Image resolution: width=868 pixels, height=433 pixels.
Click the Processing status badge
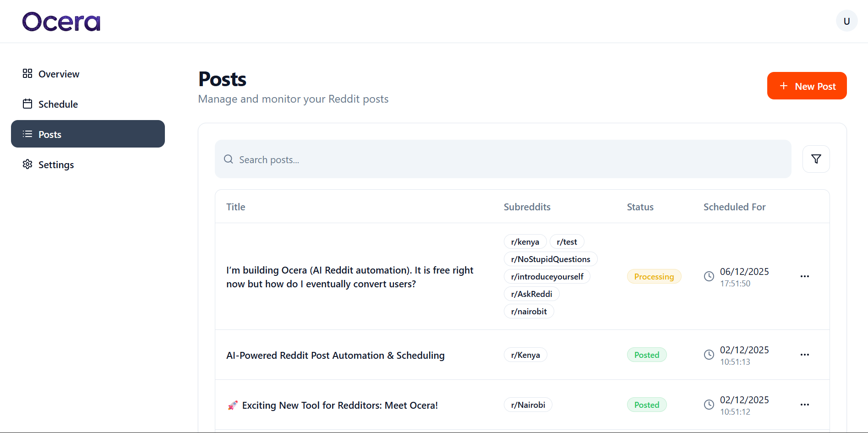(654, 276)
